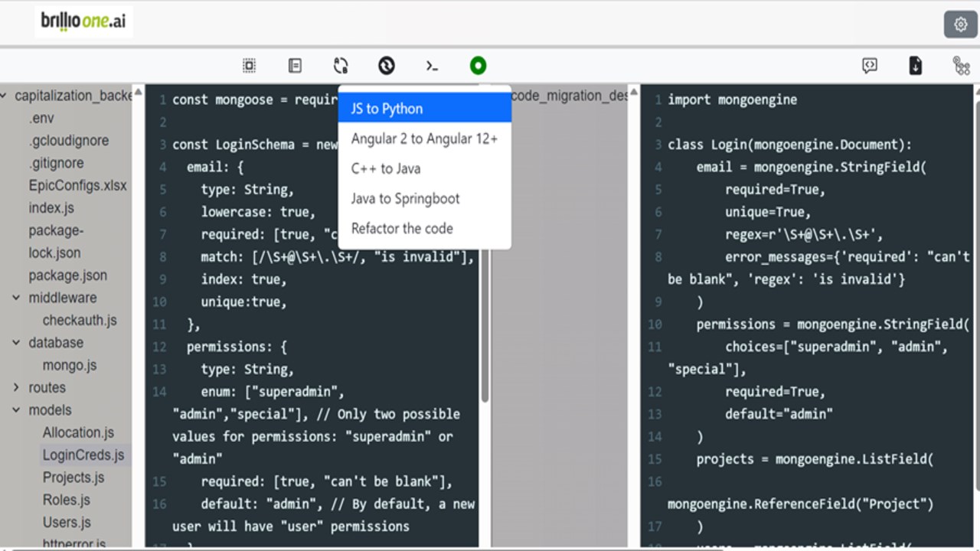980x551 pixels.
Task: Open the settings gear button
Action: (x=960, y=24)
